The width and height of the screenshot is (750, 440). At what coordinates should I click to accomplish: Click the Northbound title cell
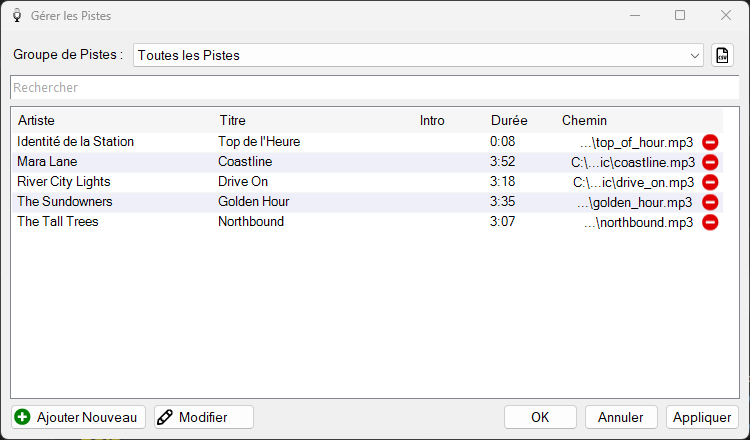251,222
